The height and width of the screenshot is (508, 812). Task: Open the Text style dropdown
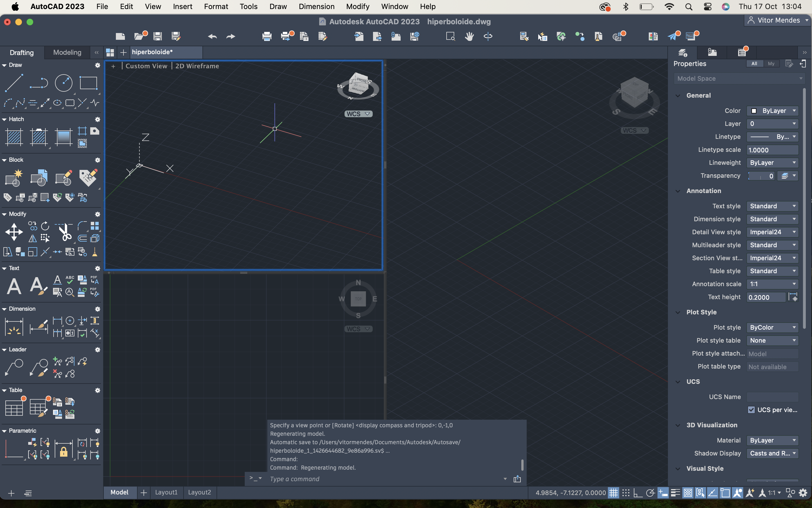click(x=772, y=206)
